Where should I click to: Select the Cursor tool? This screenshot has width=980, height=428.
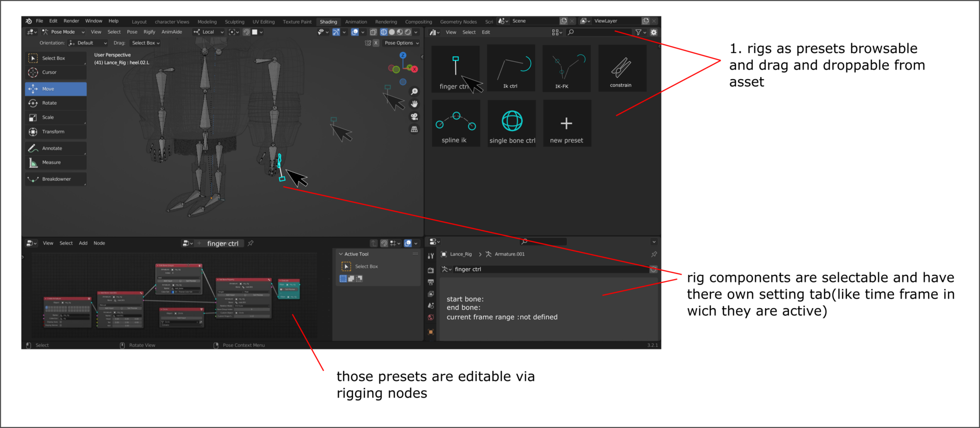coord(56,72)
